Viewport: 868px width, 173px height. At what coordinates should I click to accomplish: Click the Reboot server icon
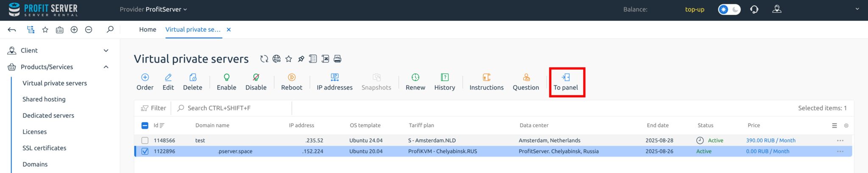(292, 77)
